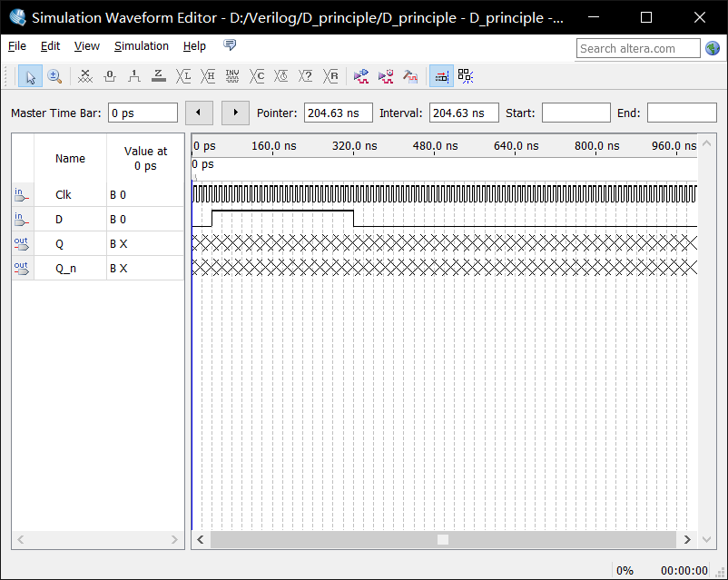Apply Forcing High (1) button
The width and height of the screenshot is (728, 580).
coord(134,76)
